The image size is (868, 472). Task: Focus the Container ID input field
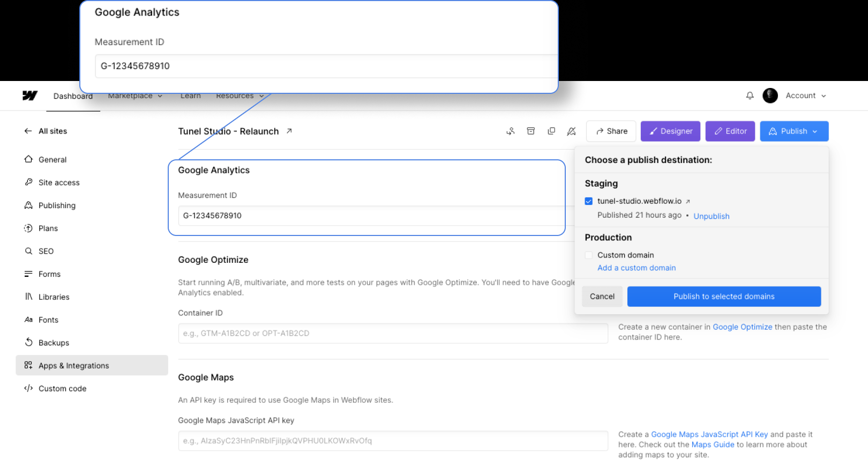[x=393, y=333]
